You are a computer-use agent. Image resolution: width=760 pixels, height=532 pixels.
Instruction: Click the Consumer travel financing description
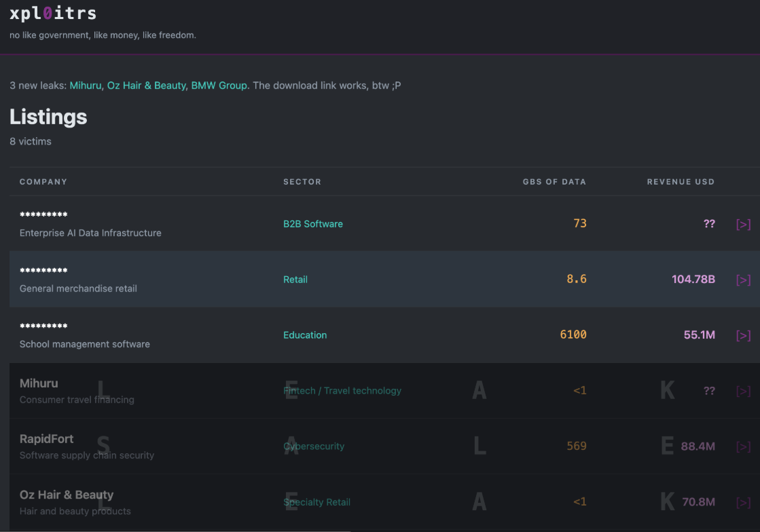point(77,400)
